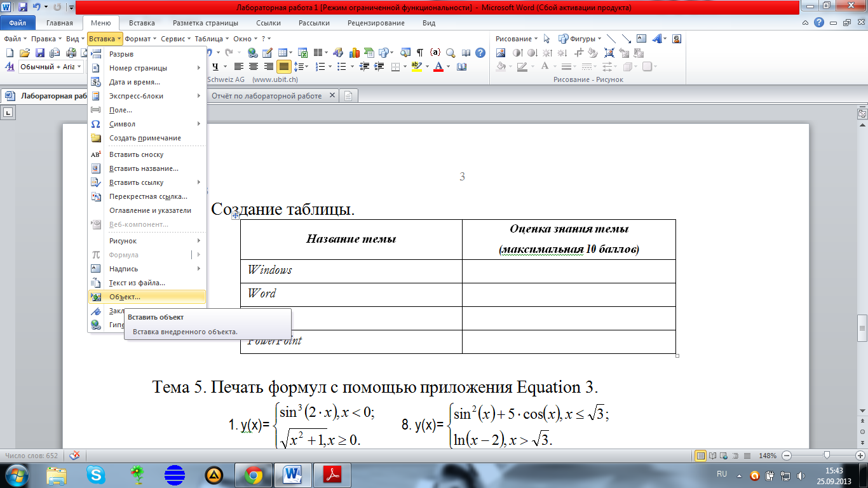Expand the Номер страницы submenu

[147, 68]
